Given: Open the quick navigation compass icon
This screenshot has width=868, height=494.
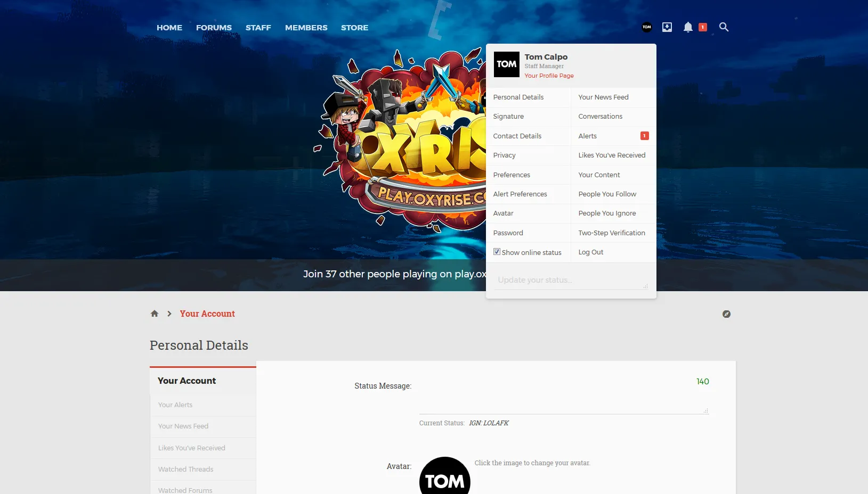Looking at the screenshot, I should 726,314.
